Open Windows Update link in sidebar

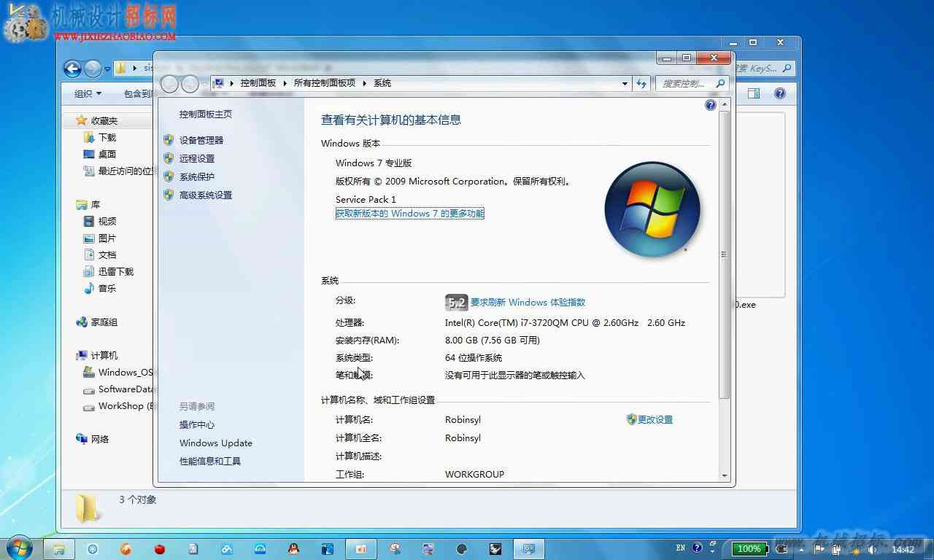[216, 443]
